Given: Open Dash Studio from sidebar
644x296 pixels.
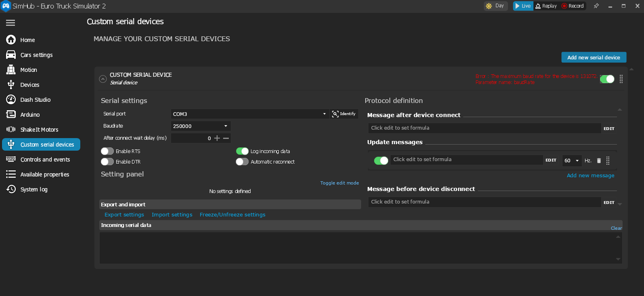Looking at the screenshot, I should 36,100.
